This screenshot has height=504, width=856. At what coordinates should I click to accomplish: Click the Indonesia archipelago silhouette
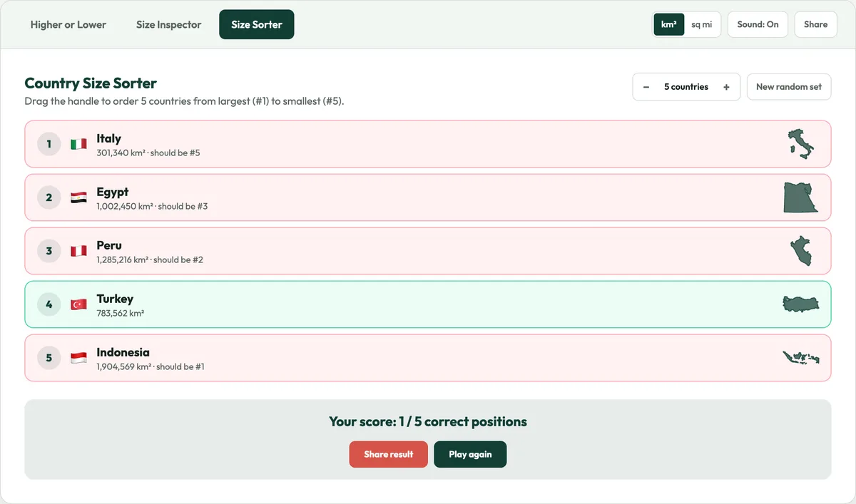pyautogui.click(x=801, y=358)
